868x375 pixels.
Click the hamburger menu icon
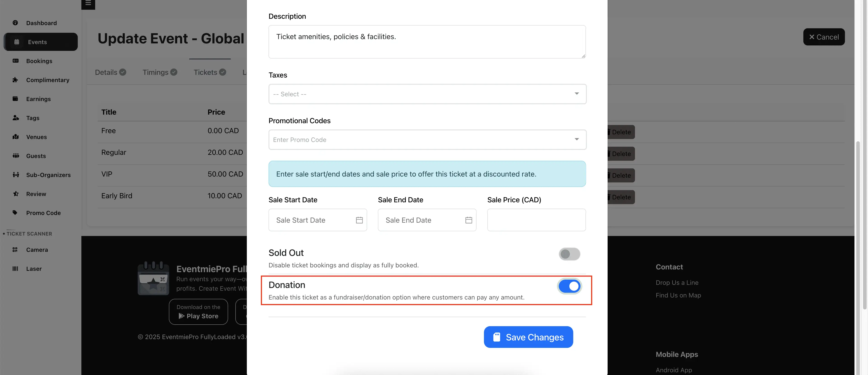coord(88,3)
